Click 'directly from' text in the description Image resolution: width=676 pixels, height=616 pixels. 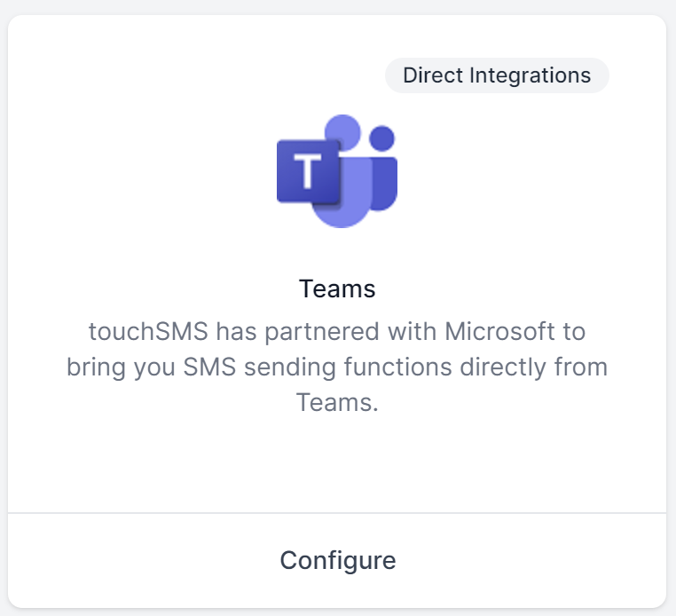(x=534, y=367)
